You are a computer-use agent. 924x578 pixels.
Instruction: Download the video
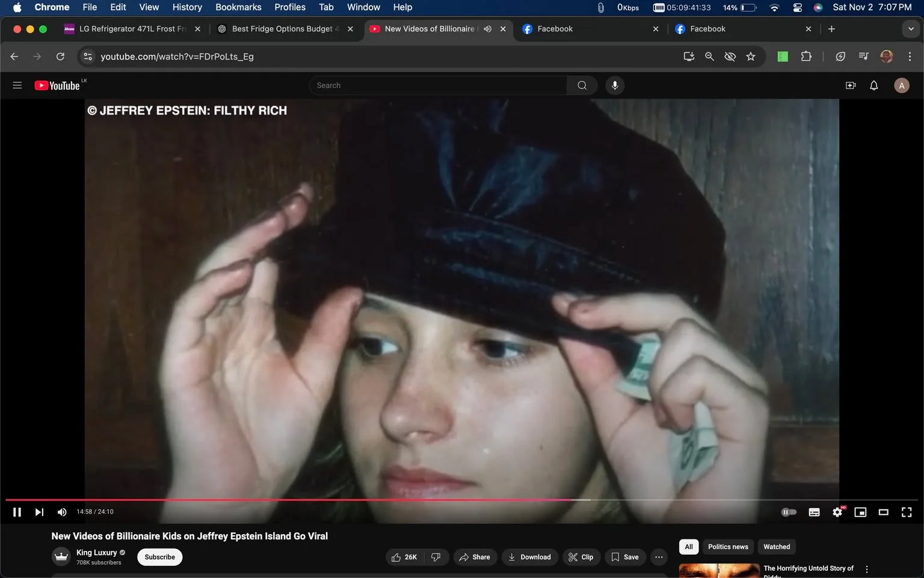tap(530, 557)
